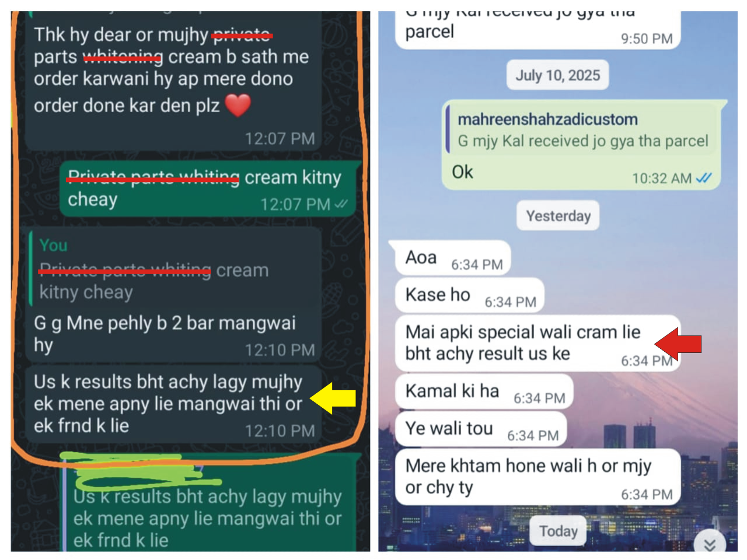
Task: Click 'G g Mne pehly b 2 bar' message
Action: point(173,295)
